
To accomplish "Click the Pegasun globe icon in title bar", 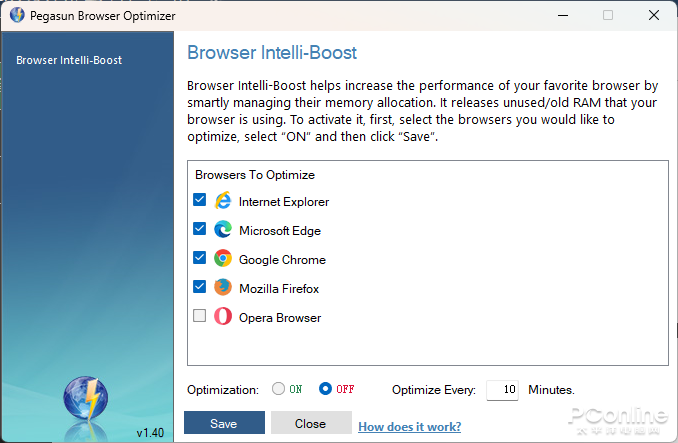I will pos(17,15).
